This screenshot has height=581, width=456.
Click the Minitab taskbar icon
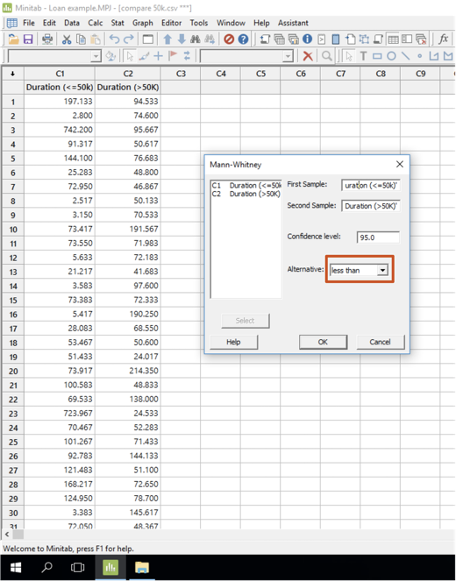110,567
